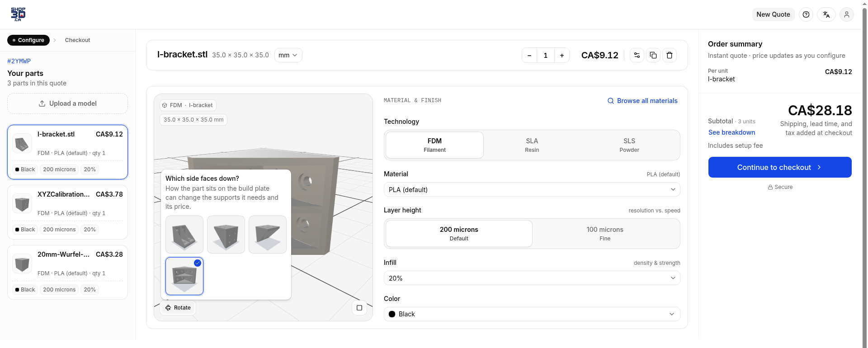Viewport: 868px width, 348px height.
Task: Select 20mm-Wurfel part card
Action: click(x=67, y=272)
